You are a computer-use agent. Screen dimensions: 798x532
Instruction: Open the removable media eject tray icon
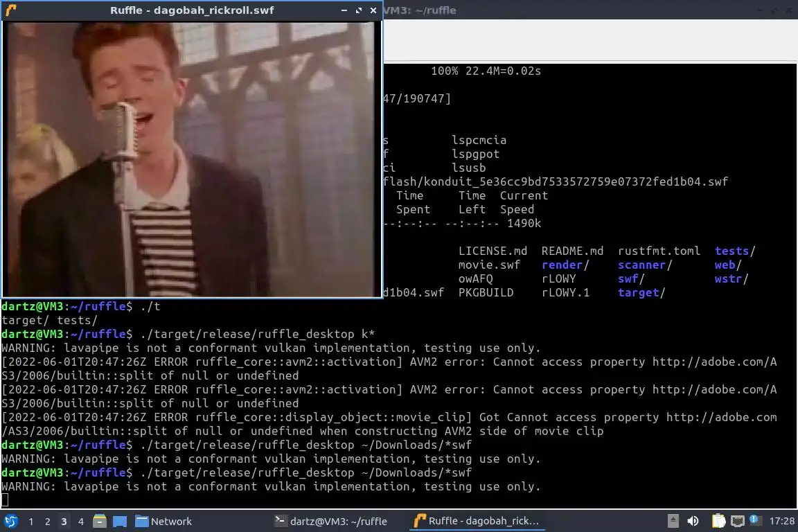point(673,521)
